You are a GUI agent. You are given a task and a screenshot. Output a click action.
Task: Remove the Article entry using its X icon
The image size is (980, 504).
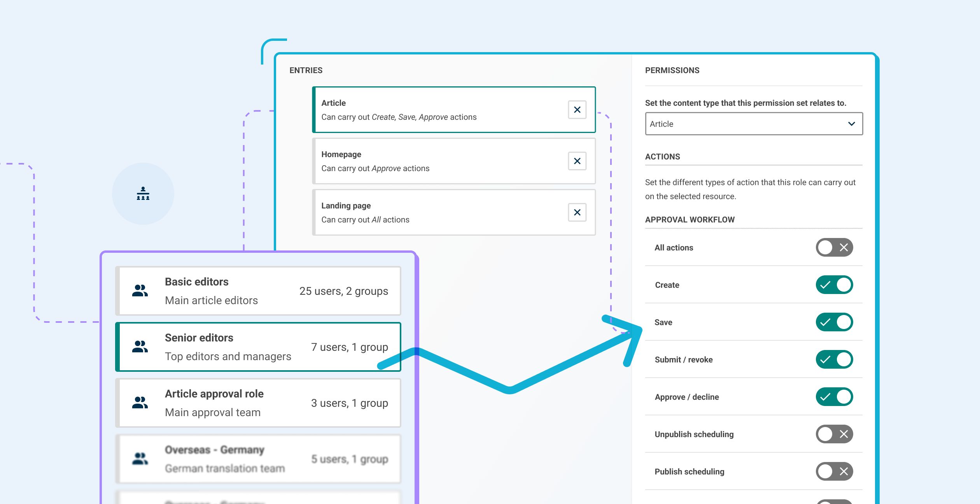(x=577, y=110)
